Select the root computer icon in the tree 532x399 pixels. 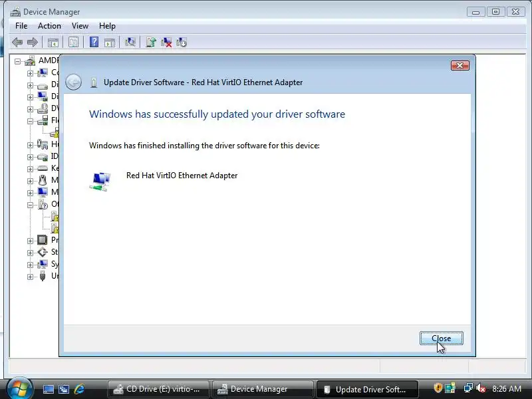(30, 61)
